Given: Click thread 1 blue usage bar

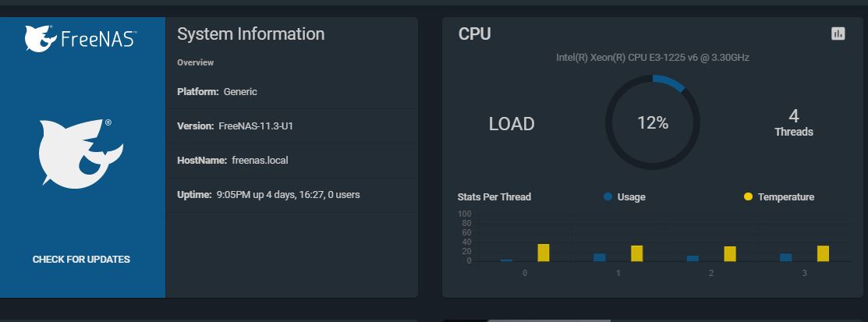Looking at the screenshot, I should pyautogui.click(x=600, y=257).
